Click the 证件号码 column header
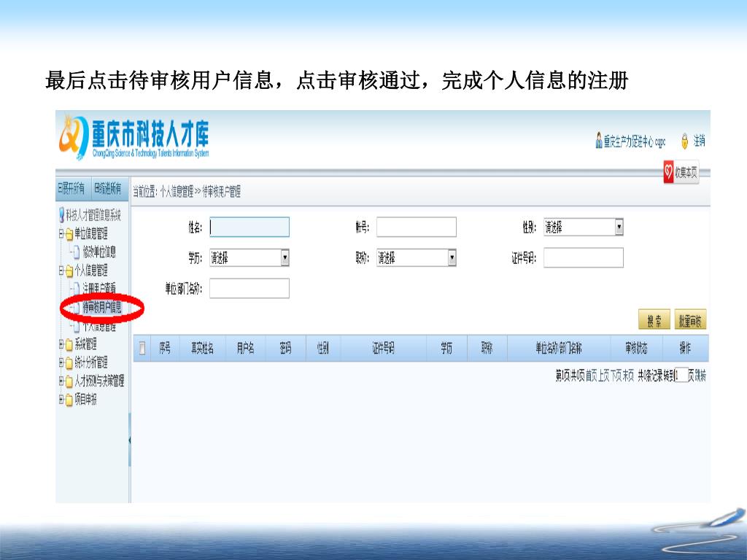747x560 pixels. [x=383, y=349]
